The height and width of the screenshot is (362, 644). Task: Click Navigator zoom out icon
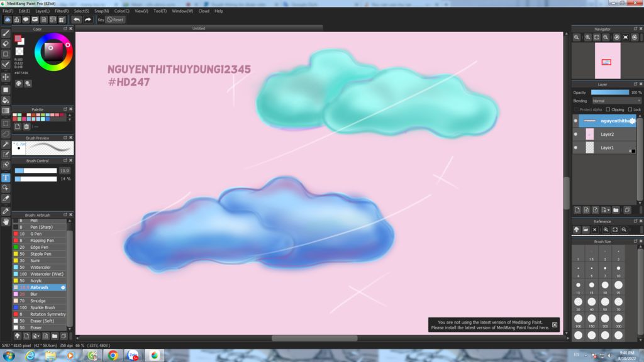click(x=606, y=37)
